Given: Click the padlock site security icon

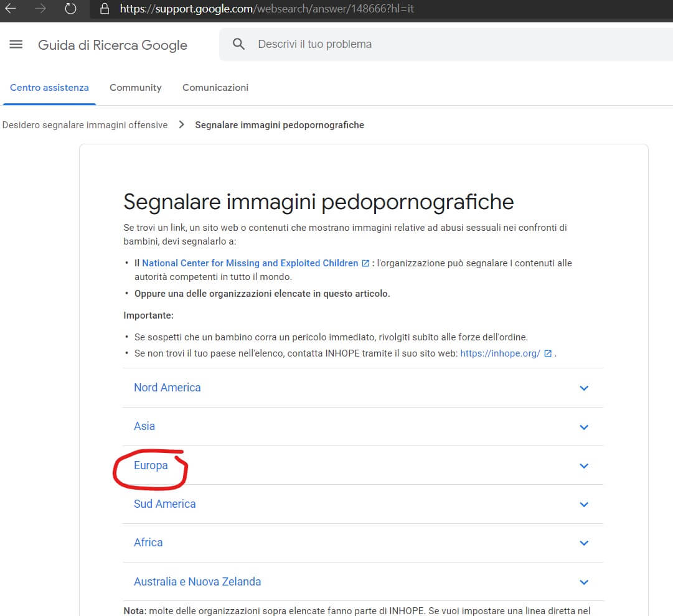Looking at the screenshot, I should pos(104,9).
